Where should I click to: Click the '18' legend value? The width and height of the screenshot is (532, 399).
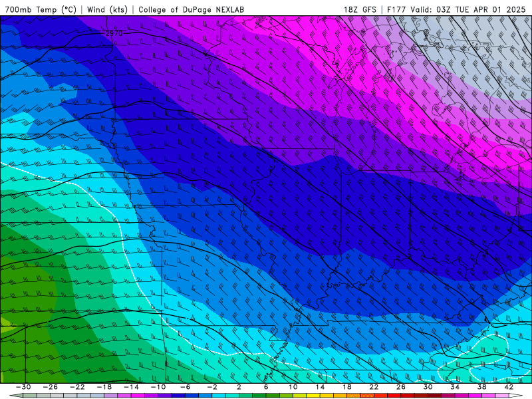coord(346,387)
